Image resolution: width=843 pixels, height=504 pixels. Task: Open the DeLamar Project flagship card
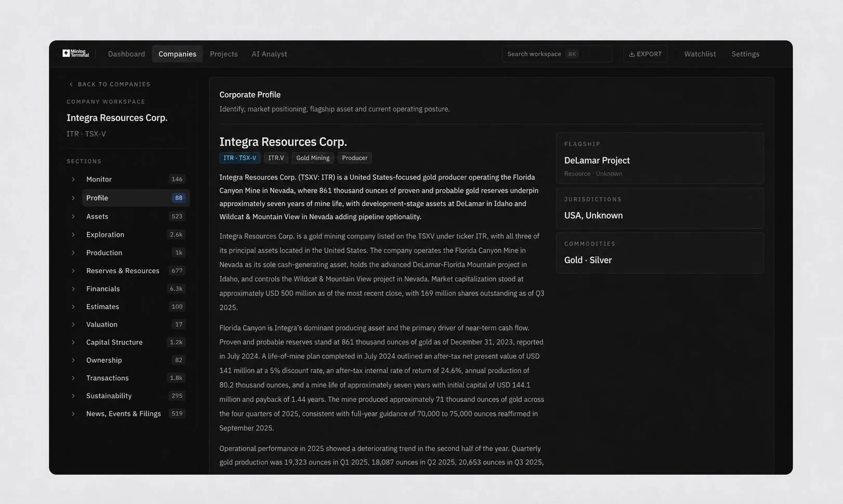(660, 158)
